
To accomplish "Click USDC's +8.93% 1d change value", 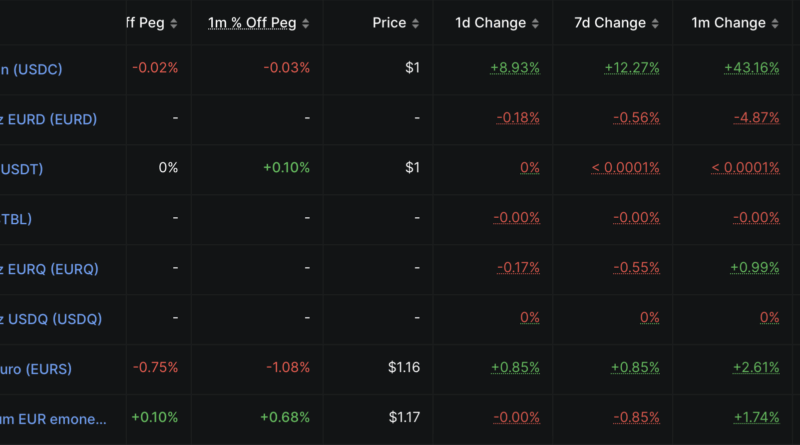I will 514,68.
